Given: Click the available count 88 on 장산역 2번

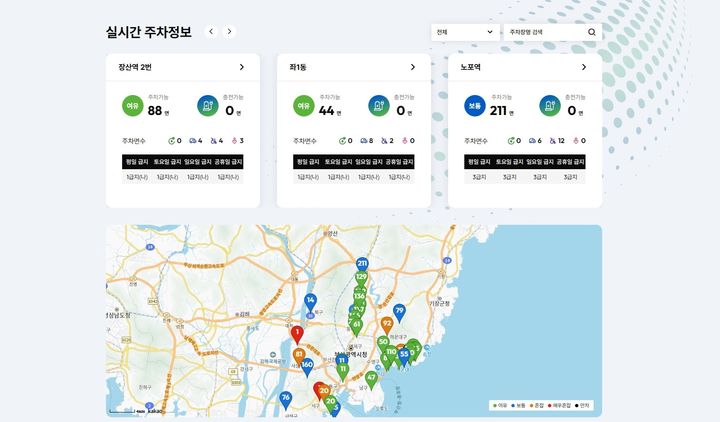Looking at the screenshot, I should [155, 111].
